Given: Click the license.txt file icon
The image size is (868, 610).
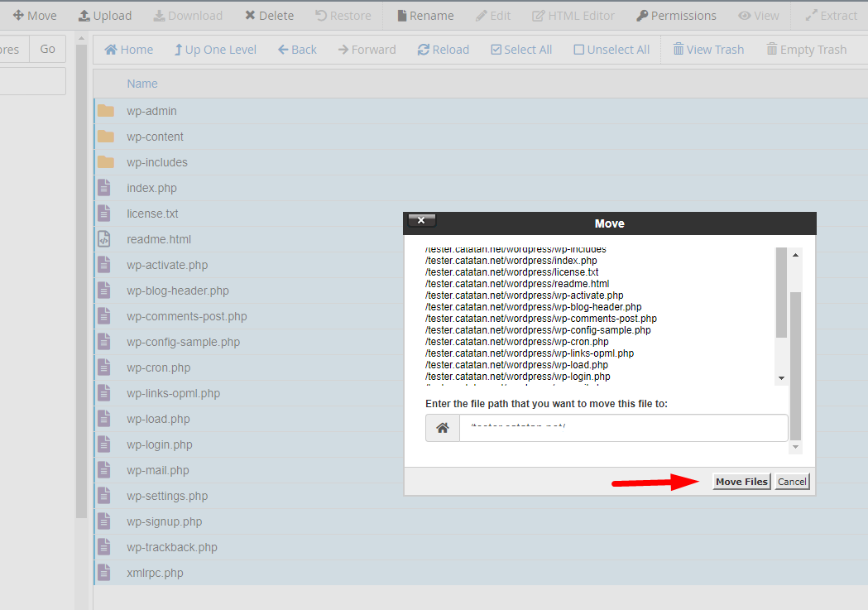Looking at the screenshot, I should click(104, 213).
